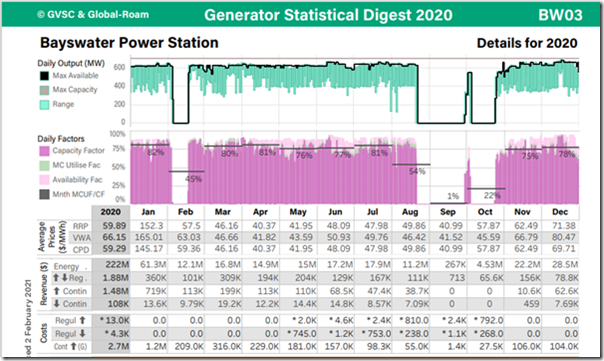Click the Energy revenue row label
The width and height of the screenshot is (604, 361).
coord(66,266)
